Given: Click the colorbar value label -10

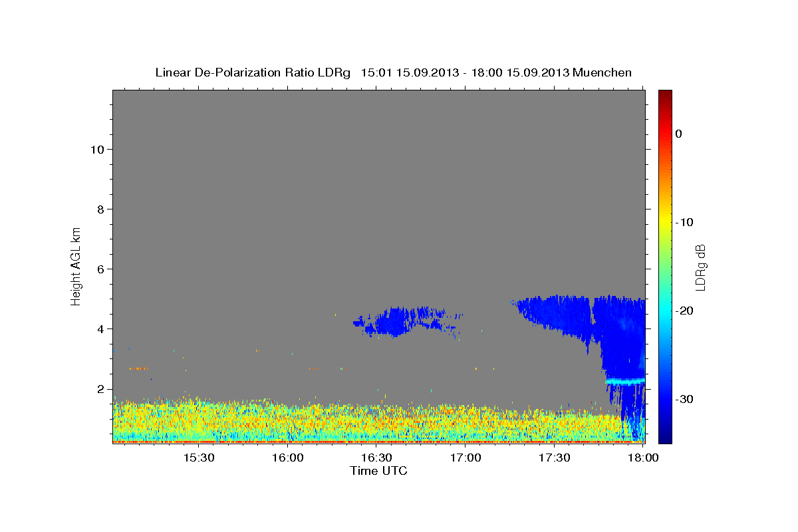Looking at the screenshot, I should pos(684,222).
